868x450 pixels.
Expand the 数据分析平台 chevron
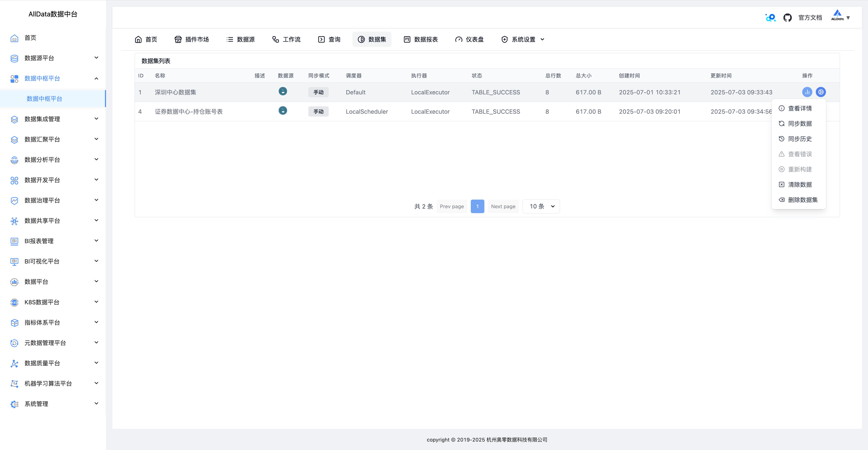(96, 159)
